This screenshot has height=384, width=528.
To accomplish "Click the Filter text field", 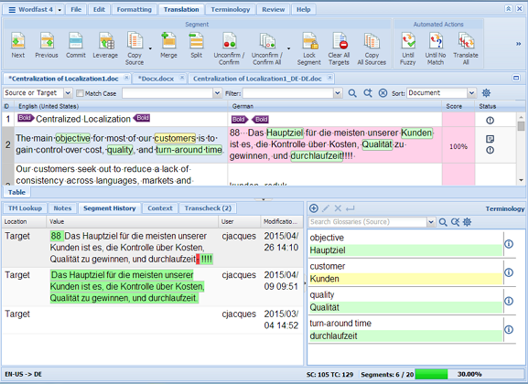I will (288, 93).
